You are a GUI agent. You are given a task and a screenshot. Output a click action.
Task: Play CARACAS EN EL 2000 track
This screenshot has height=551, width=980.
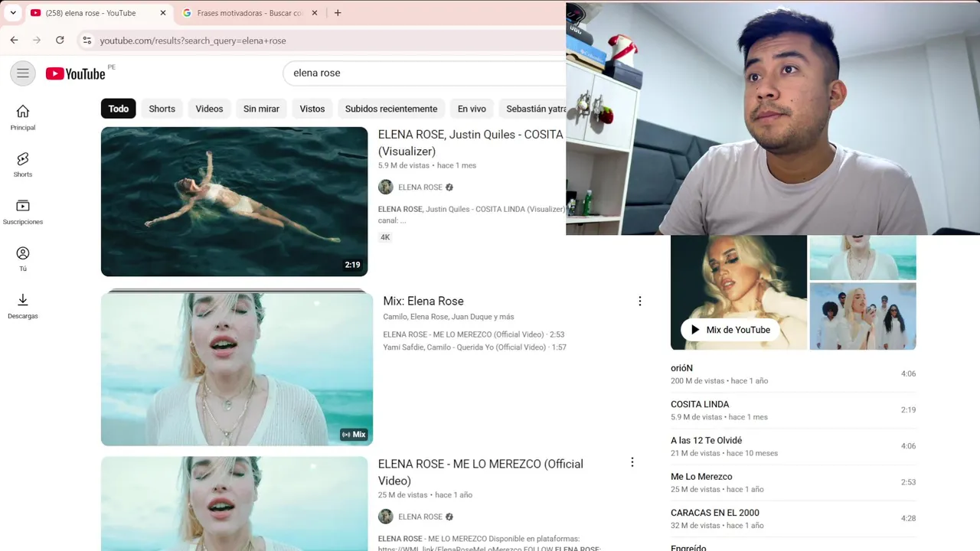793,518
